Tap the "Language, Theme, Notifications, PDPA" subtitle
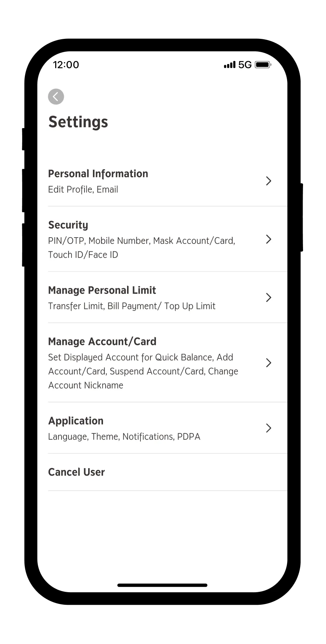 (x=124, y=437)
